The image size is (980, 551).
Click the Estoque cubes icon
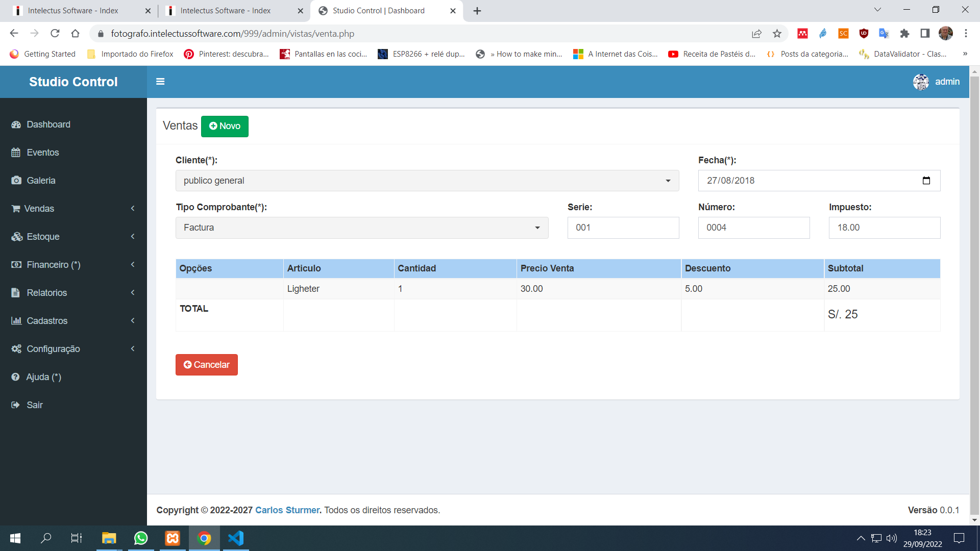point(17,237)
